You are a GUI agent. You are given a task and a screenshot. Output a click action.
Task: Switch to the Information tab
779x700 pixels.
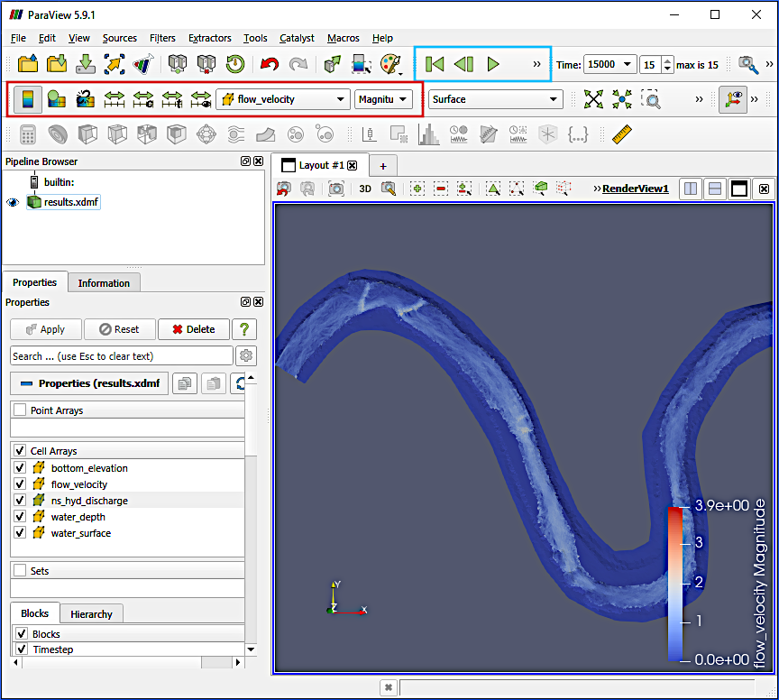(104, 282)
